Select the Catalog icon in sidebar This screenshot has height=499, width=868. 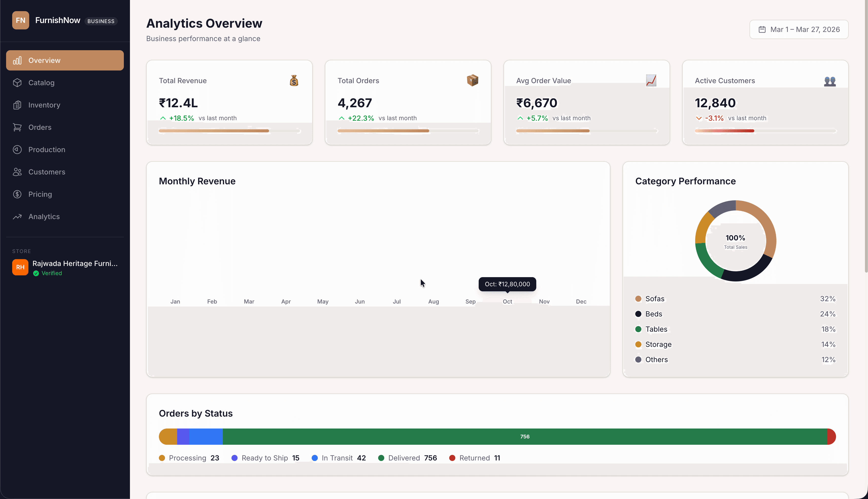point(18,83)
